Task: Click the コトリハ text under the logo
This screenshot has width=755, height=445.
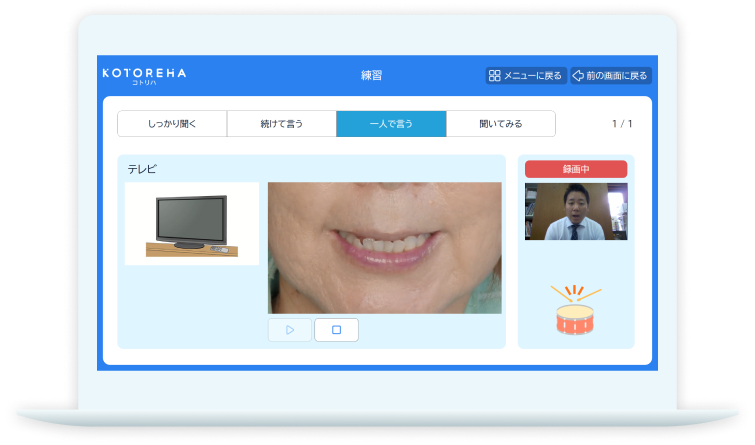Action: tap(144, 83)
